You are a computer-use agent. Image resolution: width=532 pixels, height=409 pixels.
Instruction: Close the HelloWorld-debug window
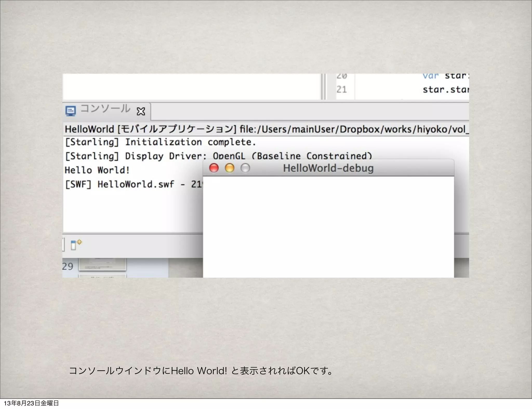214,168
